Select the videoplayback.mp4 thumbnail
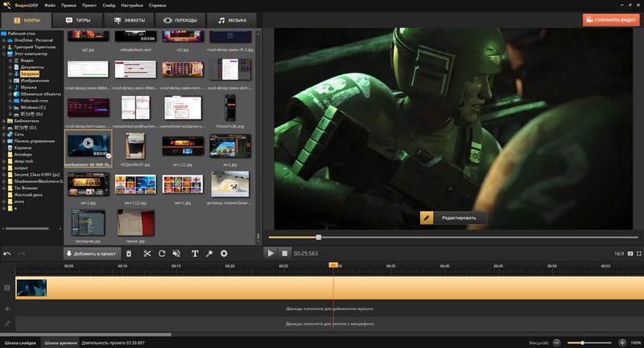644x348 pixels. click(135, 35)
